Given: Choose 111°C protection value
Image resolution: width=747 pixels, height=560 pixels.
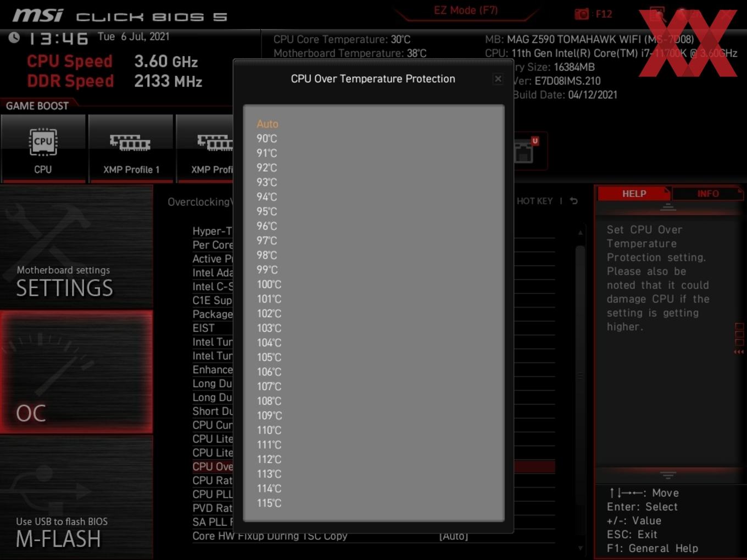Looking at the screenshot, I should (269, 445).
